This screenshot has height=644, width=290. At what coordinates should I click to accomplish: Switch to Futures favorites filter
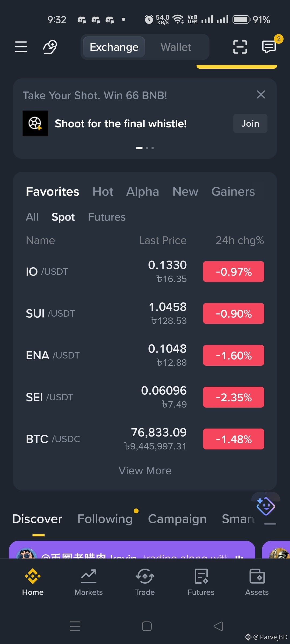click(107, 217)
